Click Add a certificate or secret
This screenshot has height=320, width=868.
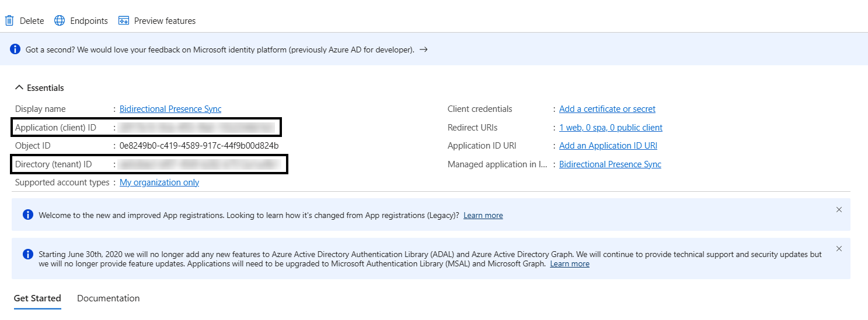tap(607, 109)
